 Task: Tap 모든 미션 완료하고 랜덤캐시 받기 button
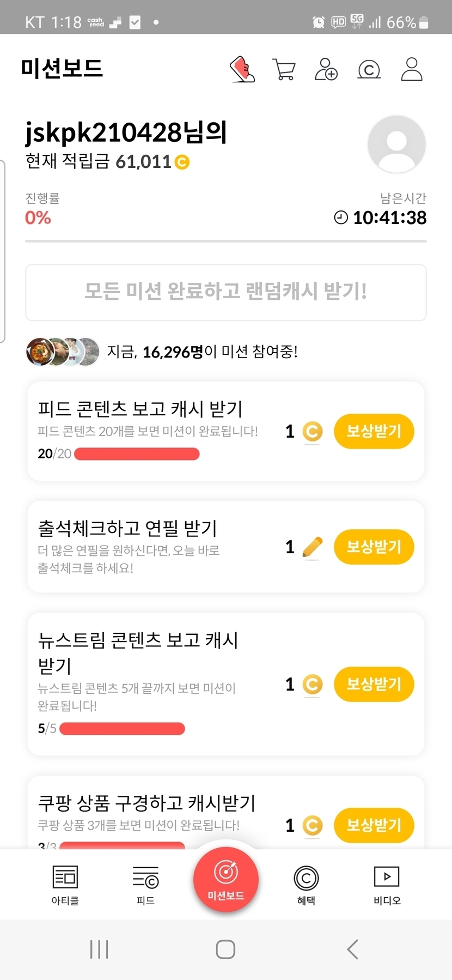click(226, 293)
